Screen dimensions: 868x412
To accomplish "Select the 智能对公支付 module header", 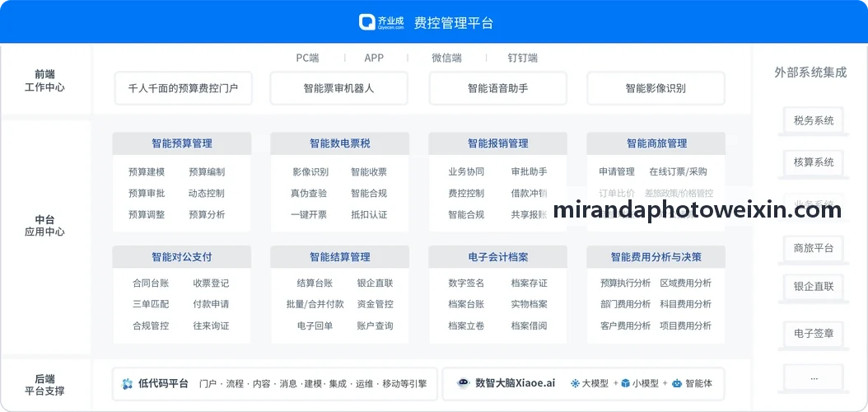I will 181,257.
